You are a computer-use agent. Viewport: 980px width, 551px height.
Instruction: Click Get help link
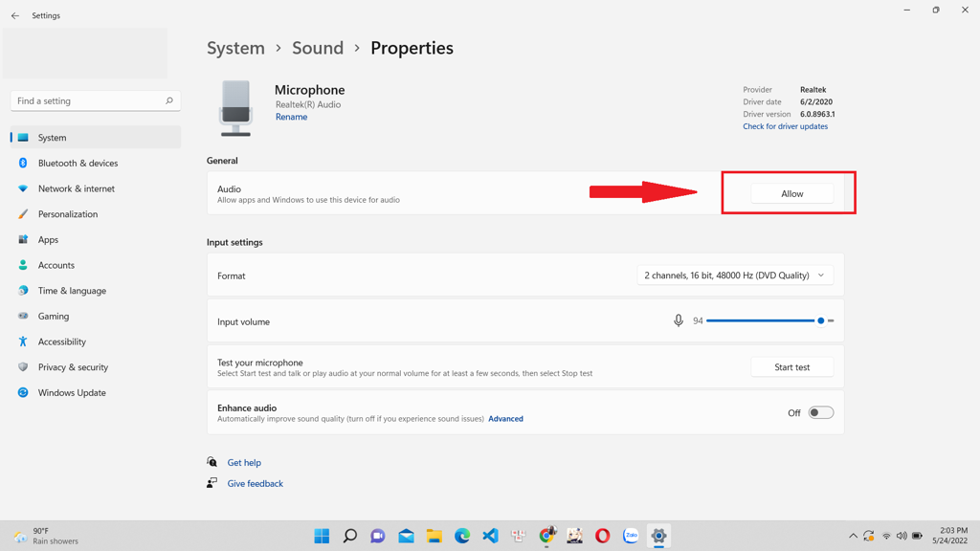click(244, 463)
